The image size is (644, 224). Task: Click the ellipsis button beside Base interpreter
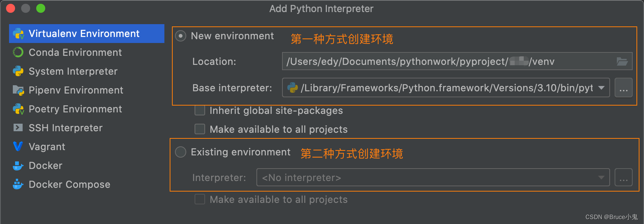[624, 87]
